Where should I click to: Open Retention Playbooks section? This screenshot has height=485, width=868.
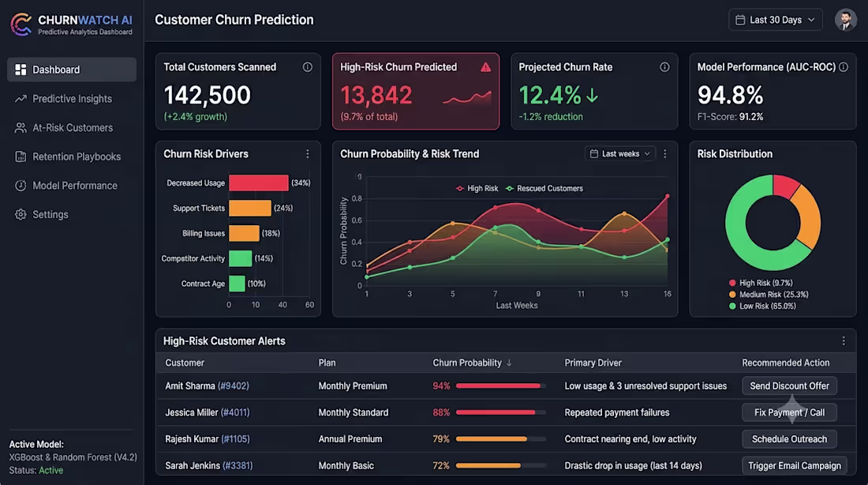coord(72,156)
